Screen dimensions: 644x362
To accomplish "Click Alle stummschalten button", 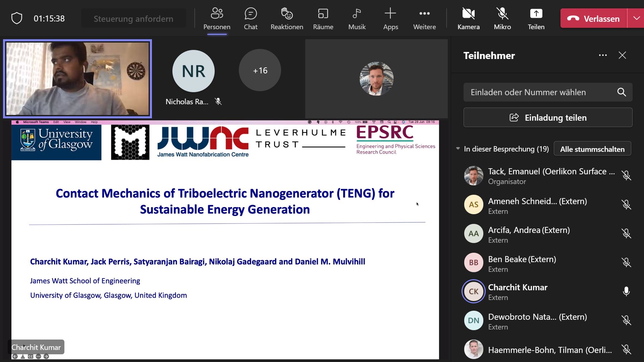I will [592, 149].
